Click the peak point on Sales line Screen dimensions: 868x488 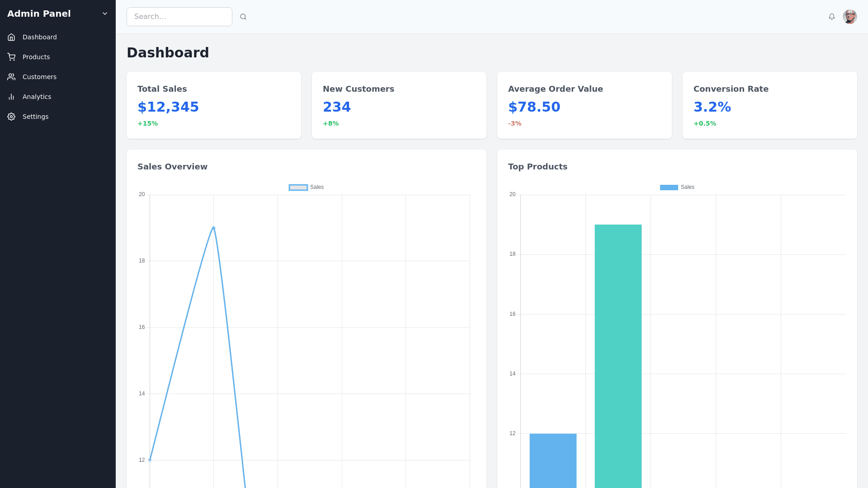[x=214, y=228]
